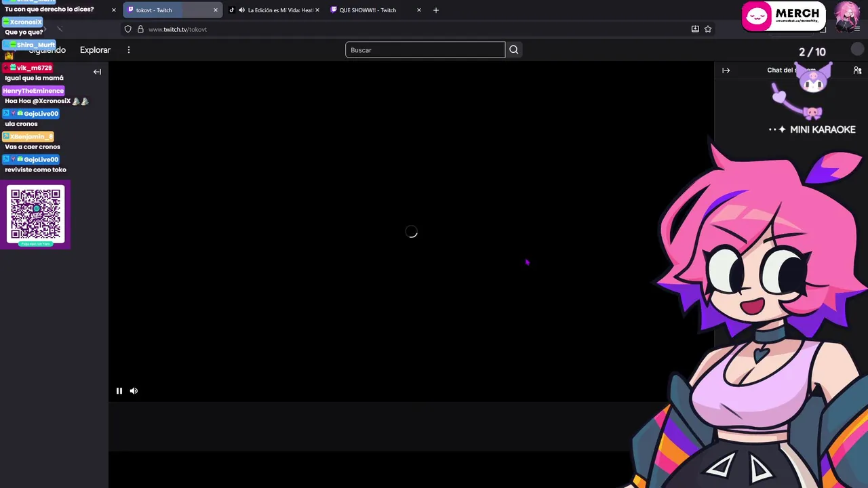Focus the Buscar search field
The width and height of the screenshot is (868, 488).
click(425, 49)
